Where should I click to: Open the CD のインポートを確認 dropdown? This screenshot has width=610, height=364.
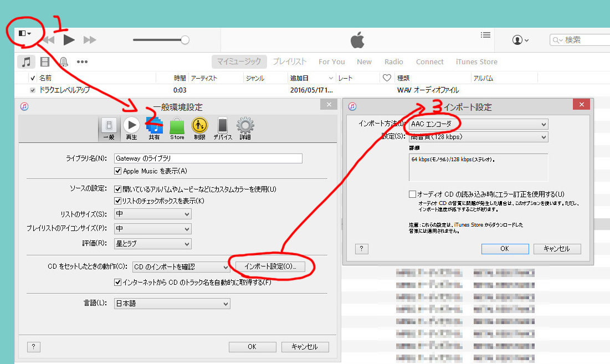pyautogui.click(x=181, y=267)
